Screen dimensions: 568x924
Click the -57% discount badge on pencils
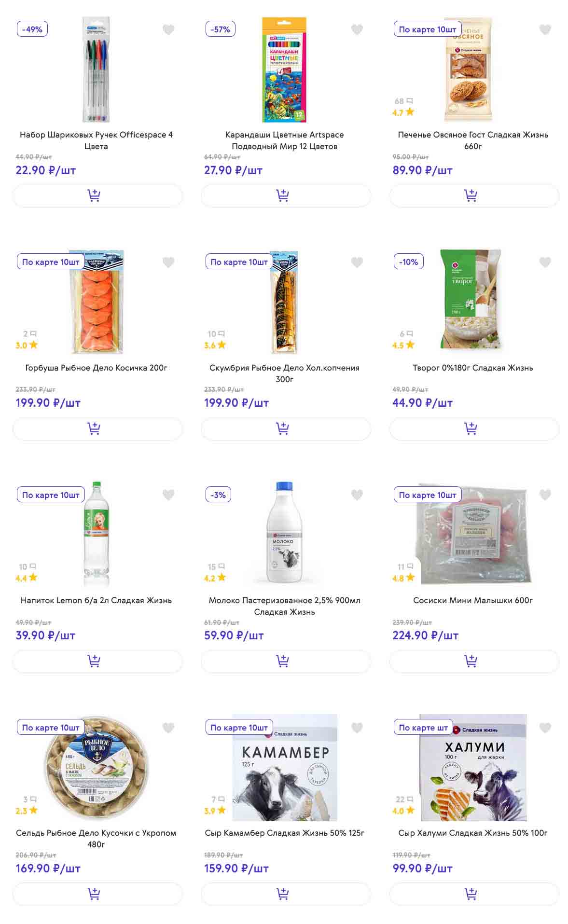pos(221,29)
